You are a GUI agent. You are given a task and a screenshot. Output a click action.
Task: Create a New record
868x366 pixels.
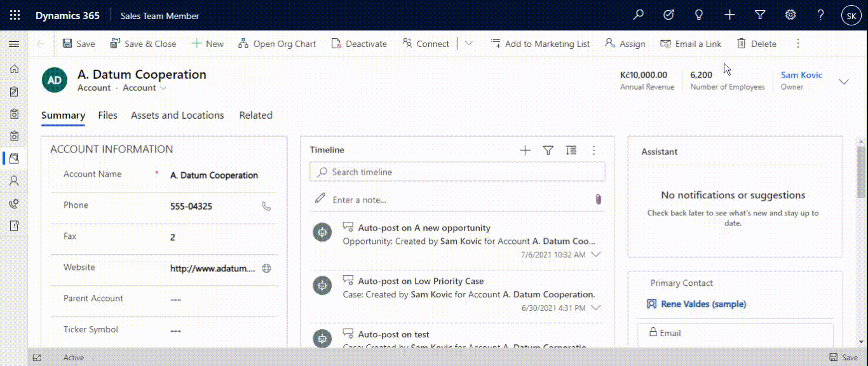[x=208, y=44]
